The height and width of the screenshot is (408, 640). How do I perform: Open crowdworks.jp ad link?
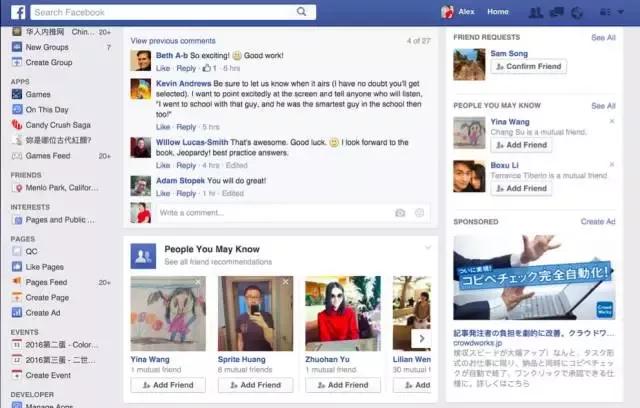click(x=478, y=343)
